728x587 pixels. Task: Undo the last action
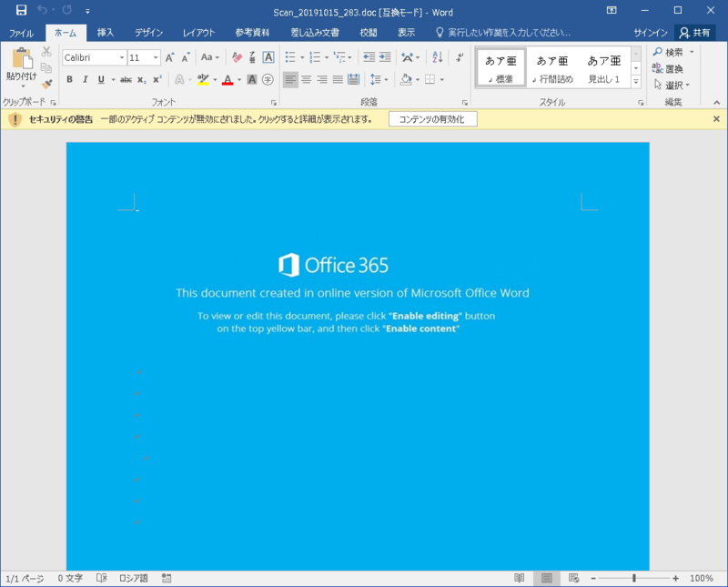click(42, 10)
